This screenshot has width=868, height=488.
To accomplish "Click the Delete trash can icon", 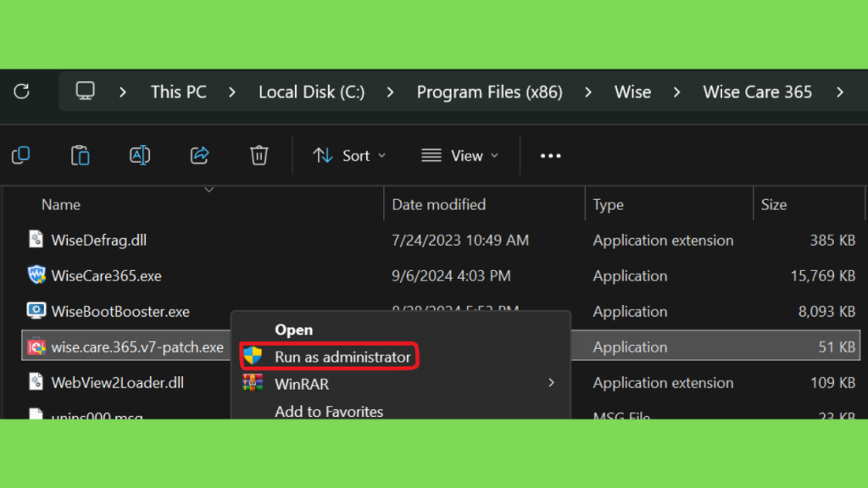I will [x=259, y=155].
